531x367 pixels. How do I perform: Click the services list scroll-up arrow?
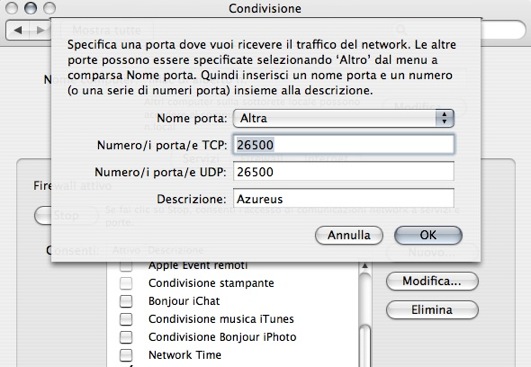pos(365,266)
